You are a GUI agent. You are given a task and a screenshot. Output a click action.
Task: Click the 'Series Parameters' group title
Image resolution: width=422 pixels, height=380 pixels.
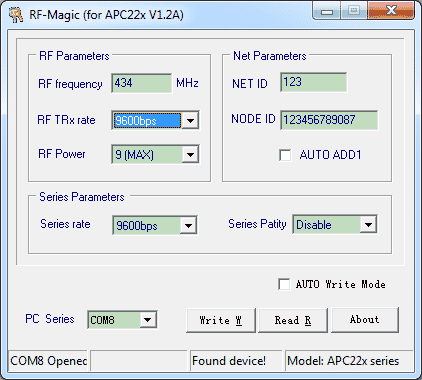coord(82,197)
